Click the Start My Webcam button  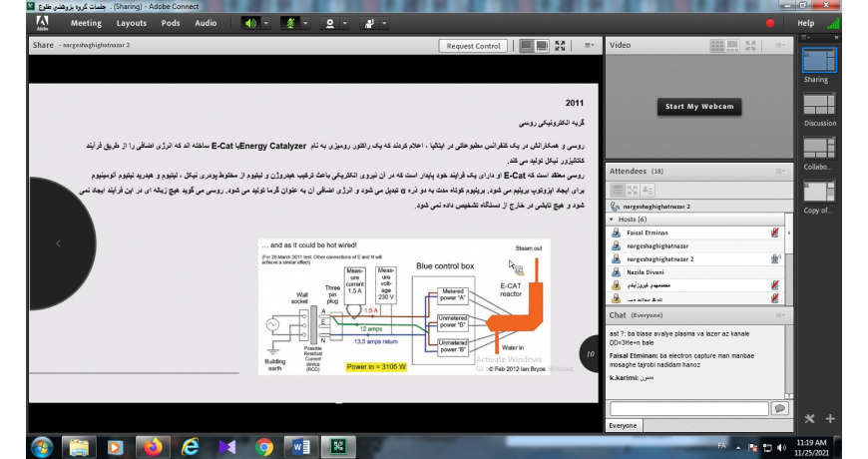699,107
